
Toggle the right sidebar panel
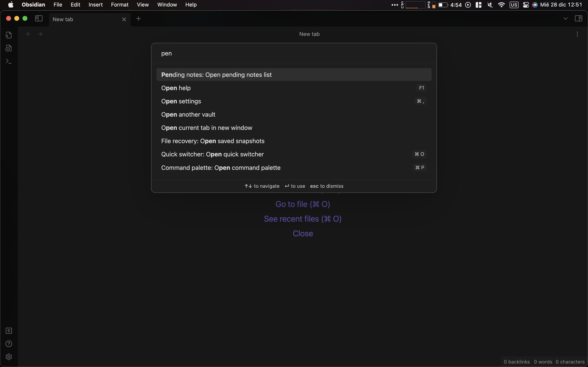pyautogui.click(x=579, y=18)
